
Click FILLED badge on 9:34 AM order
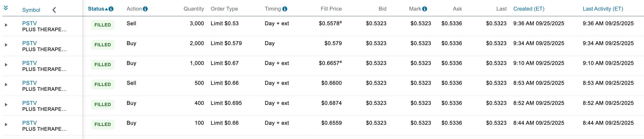(103, 45)
